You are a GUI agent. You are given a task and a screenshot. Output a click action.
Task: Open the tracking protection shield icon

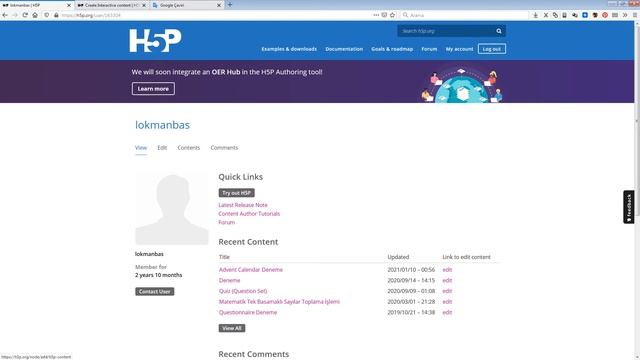(x=47, y=15)
